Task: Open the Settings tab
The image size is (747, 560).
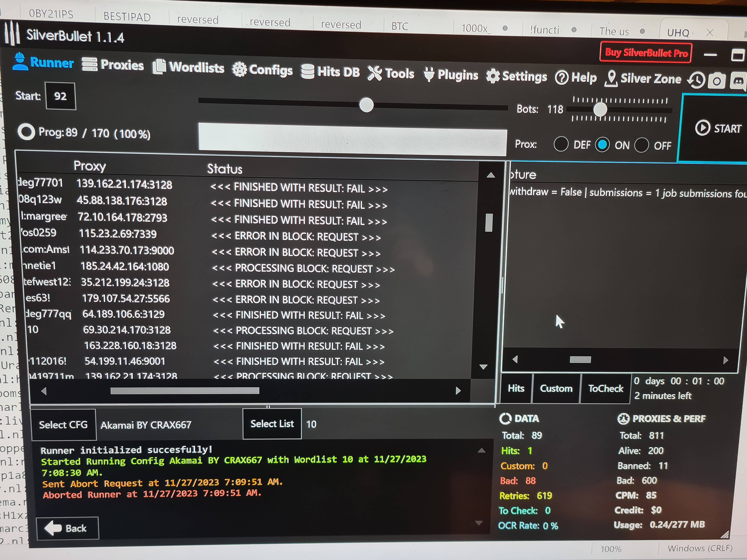Action: (516, 76)
